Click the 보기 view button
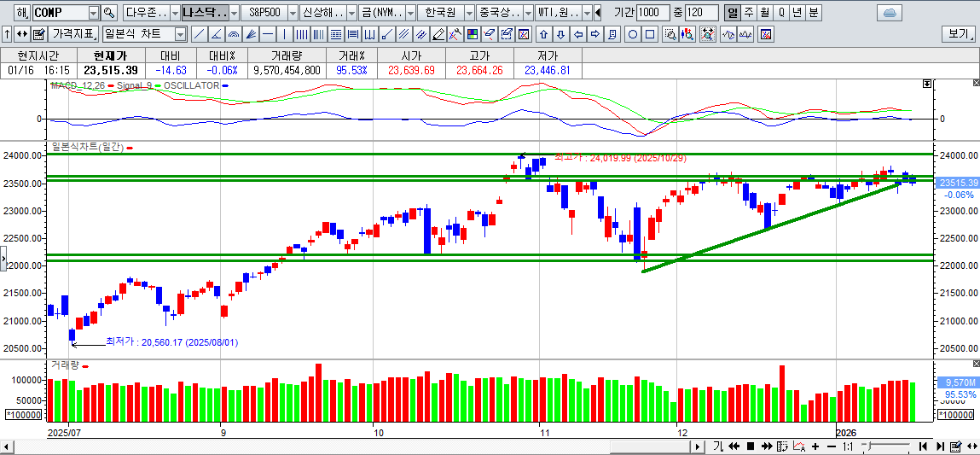The width and height of the screenshot is (980, 455). (959, 34)
